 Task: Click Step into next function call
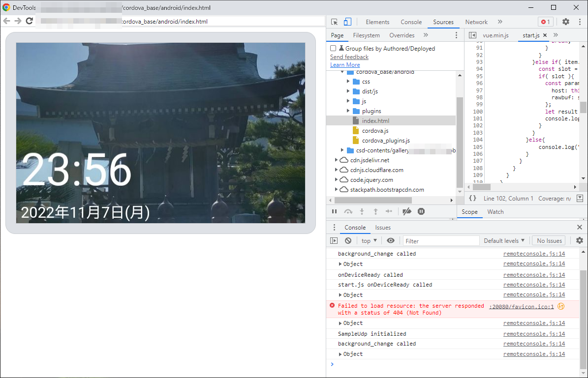[x=362, y=212]
